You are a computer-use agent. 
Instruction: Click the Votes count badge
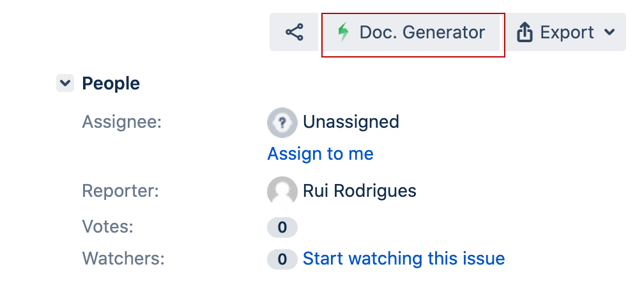pos(282,227)
